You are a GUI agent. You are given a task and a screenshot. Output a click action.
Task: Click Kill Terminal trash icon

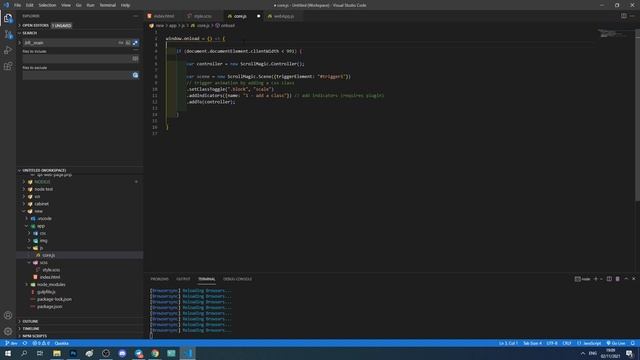coord(618,279)
